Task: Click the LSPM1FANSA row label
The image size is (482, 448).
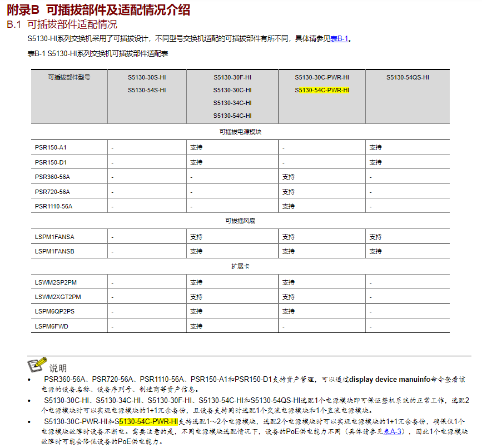Action: pos(54,237)
